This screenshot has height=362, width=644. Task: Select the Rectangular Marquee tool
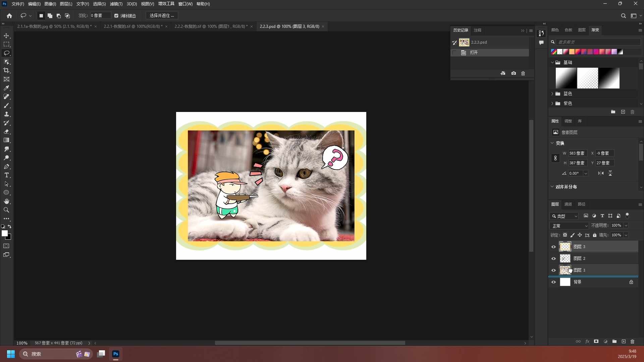click(x=6, y=44)
